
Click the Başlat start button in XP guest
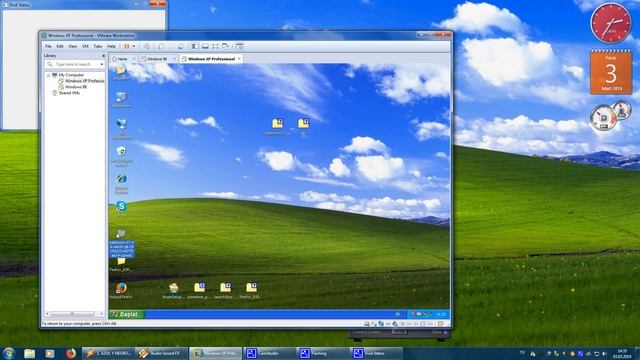[127, 314]
